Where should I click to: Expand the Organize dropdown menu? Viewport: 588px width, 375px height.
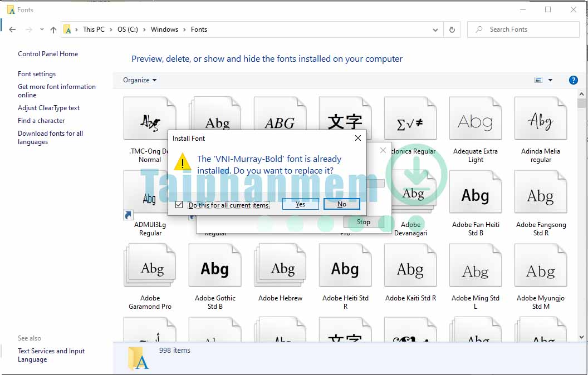(x=140, y=80)
